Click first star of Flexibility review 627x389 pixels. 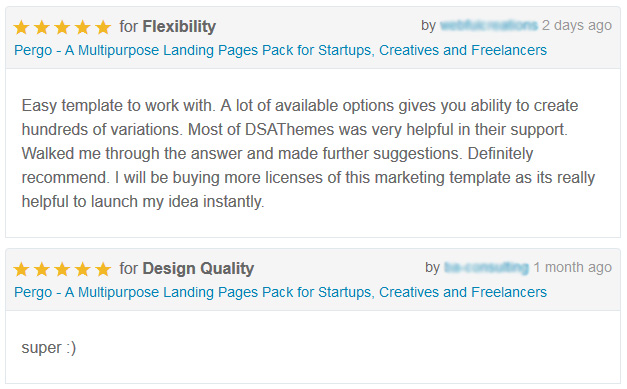pyautogui.click(x=21, y=28)
